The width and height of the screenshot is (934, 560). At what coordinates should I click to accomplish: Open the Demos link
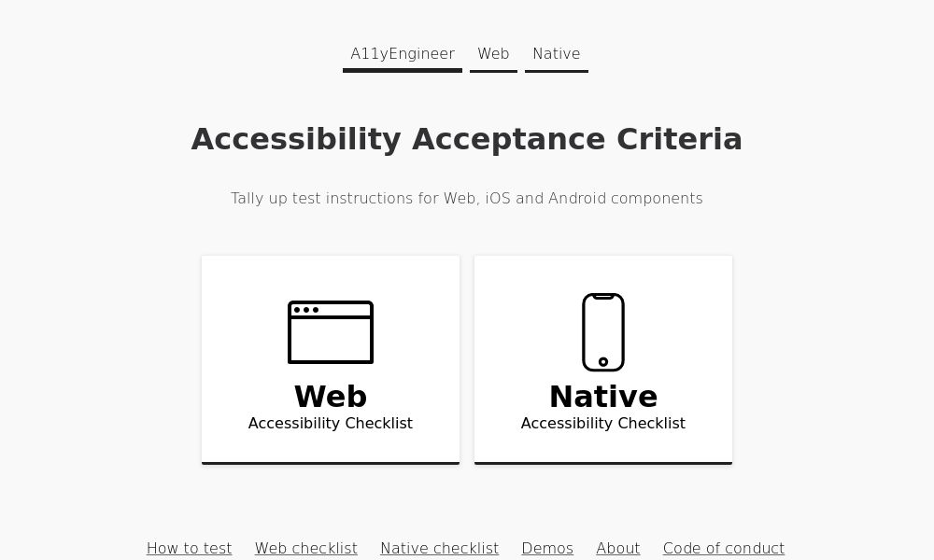coord(547,548)
